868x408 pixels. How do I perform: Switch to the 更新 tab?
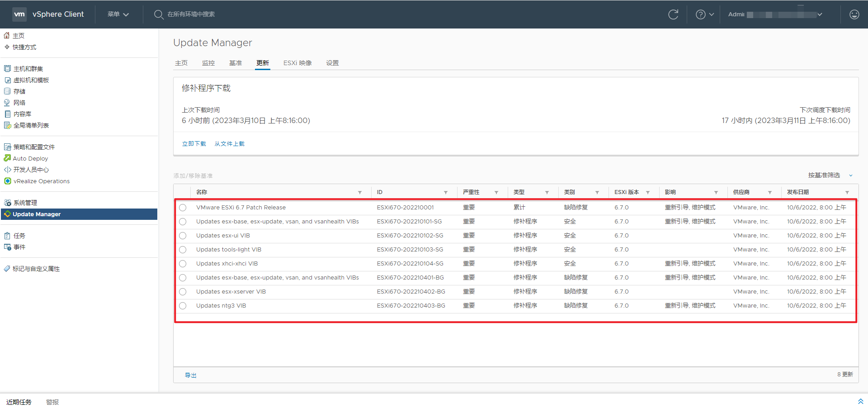point(263,63)
